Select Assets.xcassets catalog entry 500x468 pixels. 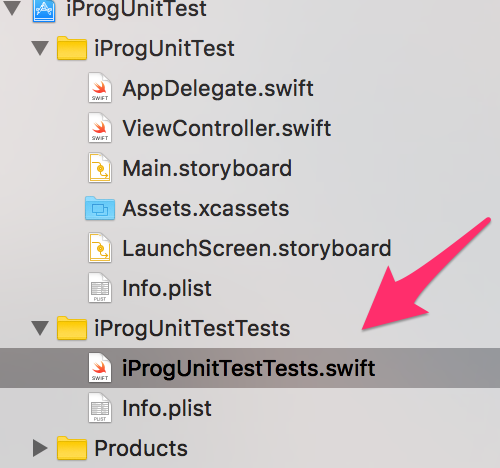[206, 209]
